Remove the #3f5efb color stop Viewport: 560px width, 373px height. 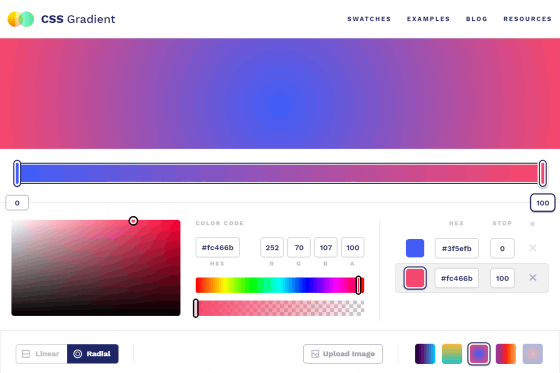coord(532,248)
